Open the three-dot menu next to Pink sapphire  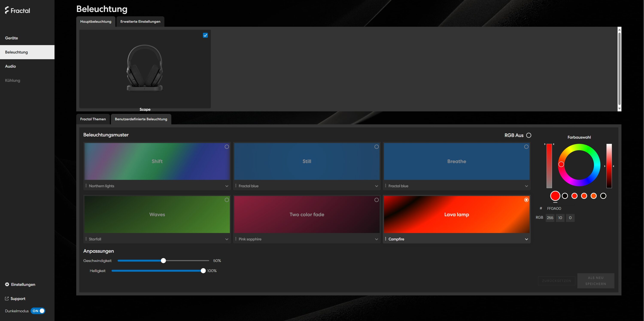pos(236,239)
